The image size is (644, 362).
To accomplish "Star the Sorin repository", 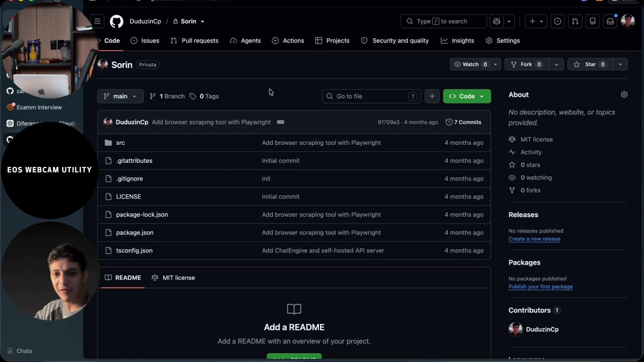I will 590,64.
